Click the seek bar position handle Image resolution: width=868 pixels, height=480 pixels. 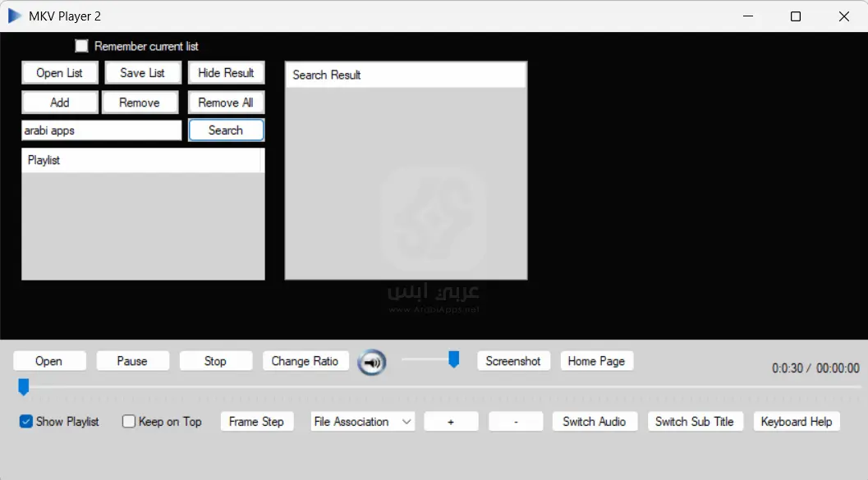[x=24, y=386]
